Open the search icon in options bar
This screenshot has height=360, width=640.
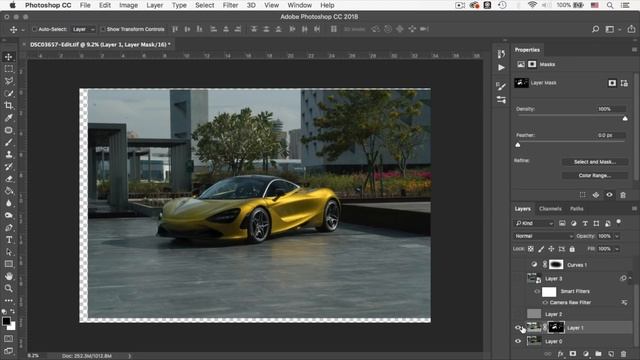pos(596,29)
